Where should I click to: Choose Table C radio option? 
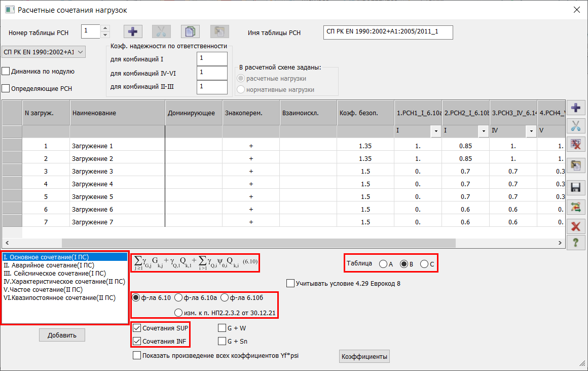[424, 264]
